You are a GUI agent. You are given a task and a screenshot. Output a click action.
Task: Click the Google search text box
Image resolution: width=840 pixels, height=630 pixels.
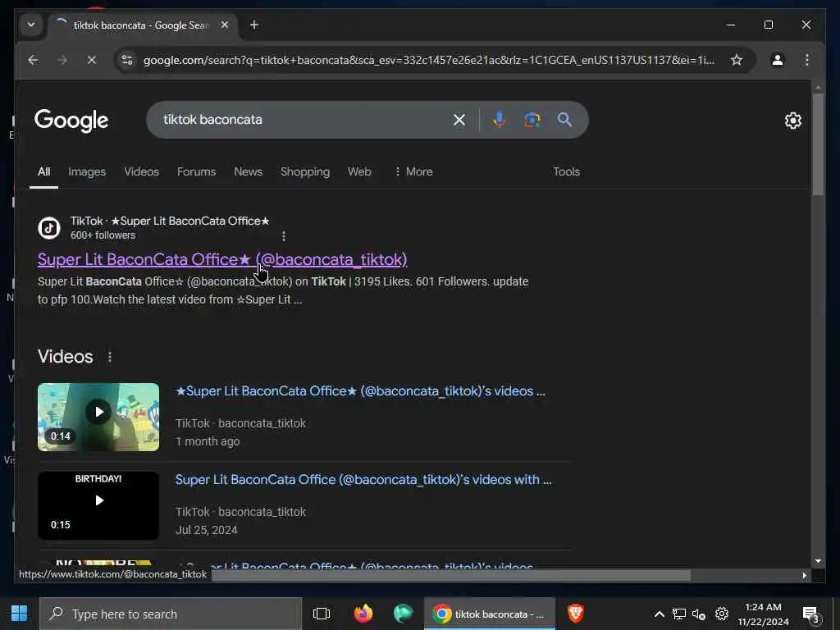[x=303, y=120]
